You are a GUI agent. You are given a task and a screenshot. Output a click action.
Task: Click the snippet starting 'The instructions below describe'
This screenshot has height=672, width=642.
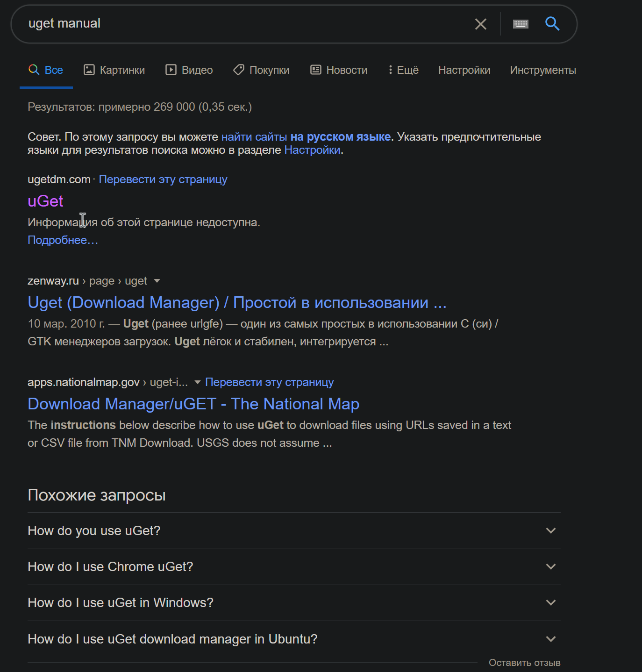270,434
